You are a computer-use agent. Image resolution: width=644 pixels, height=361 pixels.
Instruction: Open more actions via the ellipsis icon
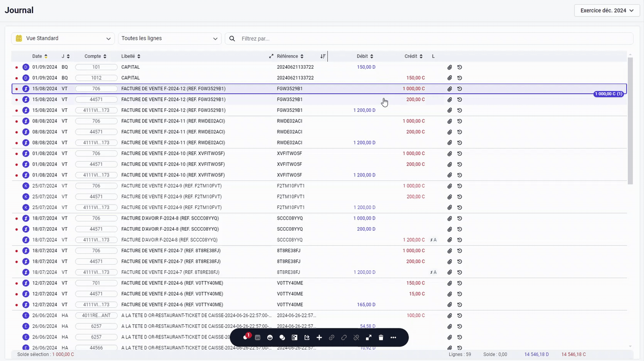(393, 337)
